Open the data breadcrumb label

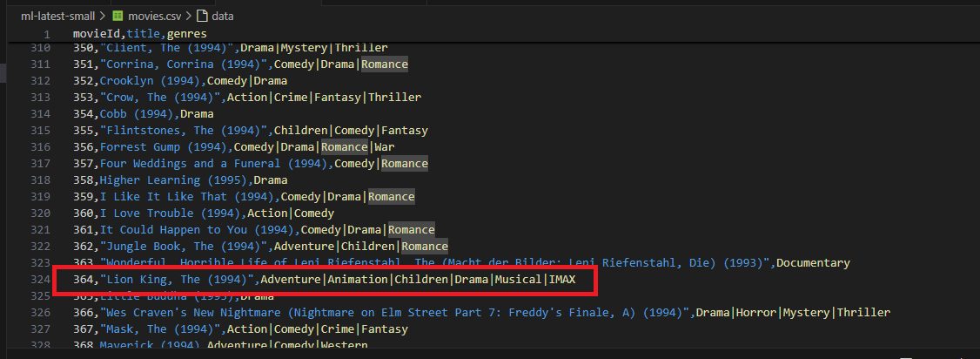coord(223,17)
